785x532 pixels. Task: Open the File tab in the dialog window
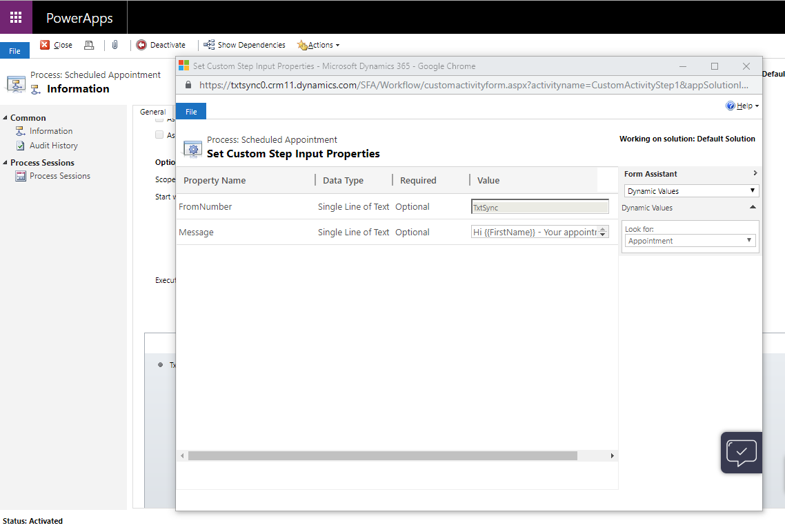[x=191, y=111]
